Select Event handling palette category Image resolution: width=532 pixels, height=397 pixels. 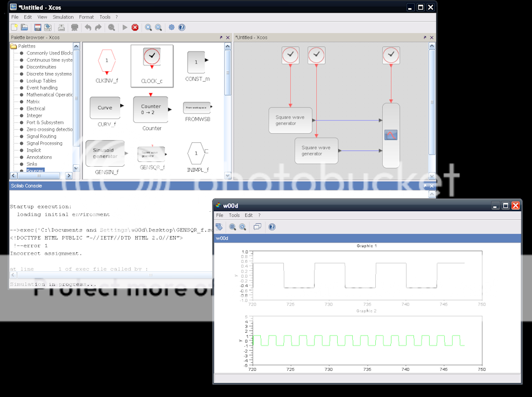[42, 87]
